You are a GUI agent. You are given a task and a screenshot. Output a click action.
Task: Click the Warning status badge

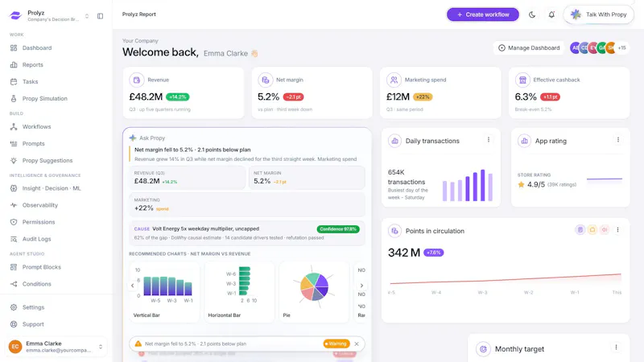point(336,344)
